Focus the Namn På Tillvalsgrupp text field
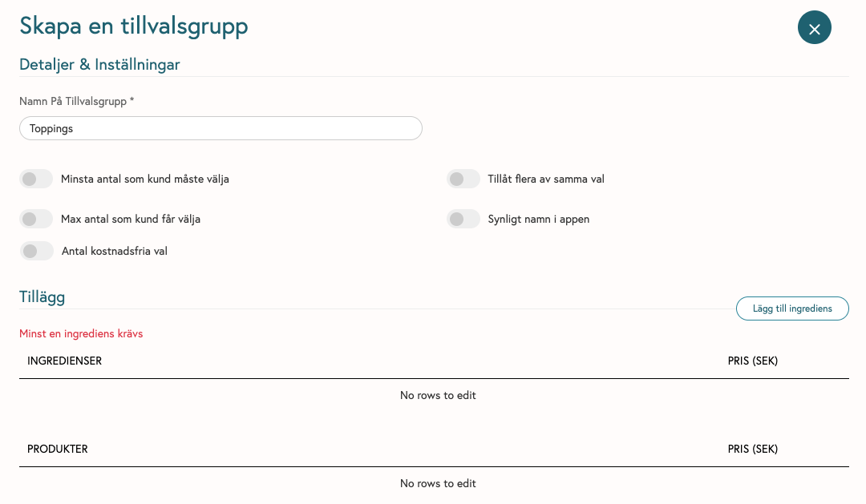The width and height of the screenshot is (866, 504). [x=221, y=128]
